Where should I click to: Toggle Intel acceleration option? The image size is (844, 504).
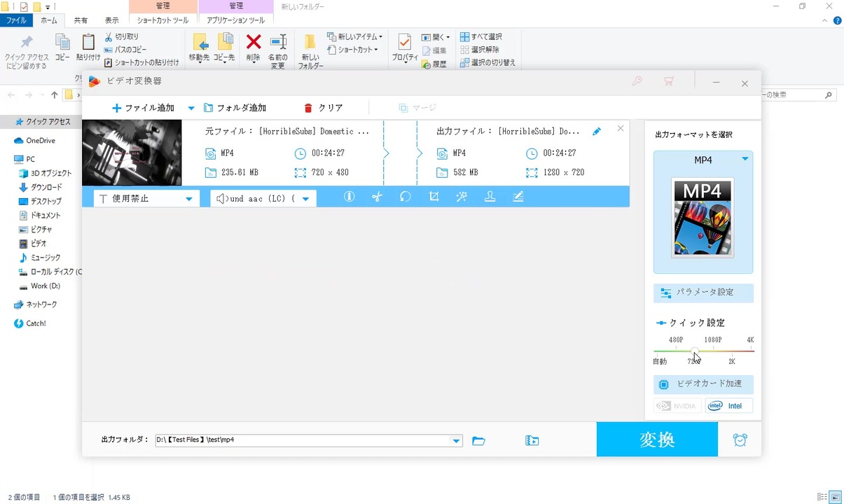[728, 406]
